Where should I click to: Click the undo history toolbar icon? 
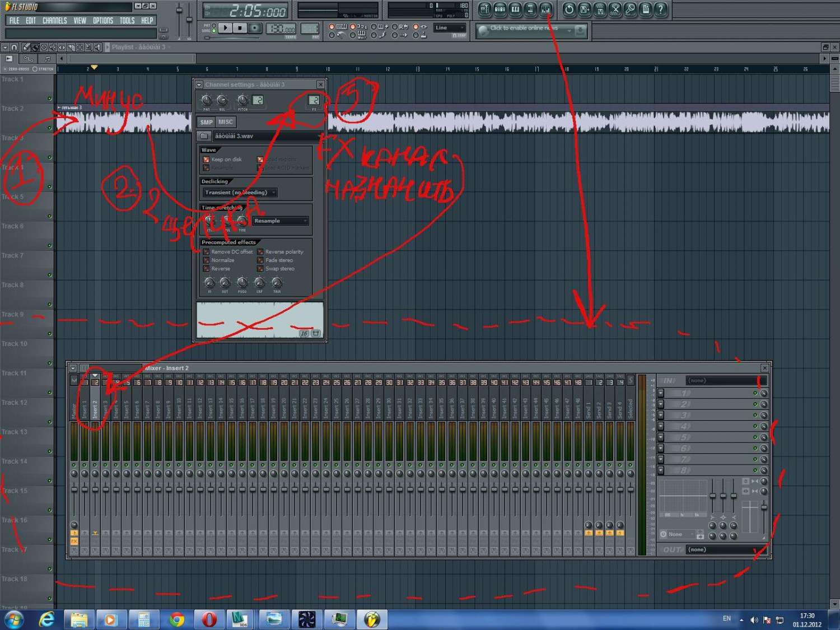tap(569, 9)
